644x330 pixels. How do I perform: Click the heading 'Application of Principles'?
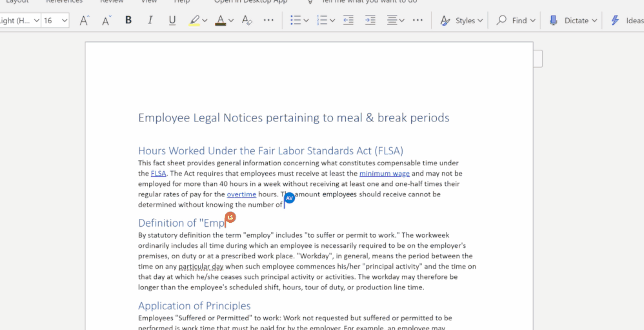pos(194,305)
